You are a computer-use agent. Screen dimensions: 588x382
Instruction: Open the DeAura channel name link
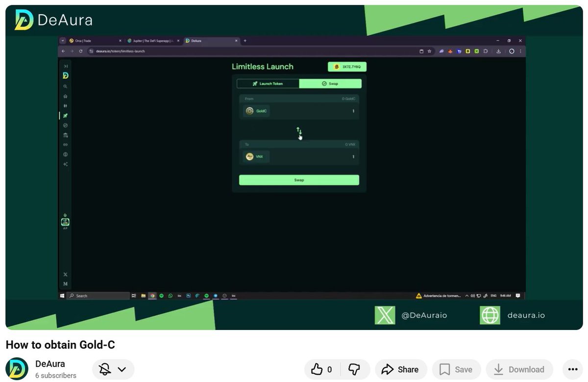50,364
